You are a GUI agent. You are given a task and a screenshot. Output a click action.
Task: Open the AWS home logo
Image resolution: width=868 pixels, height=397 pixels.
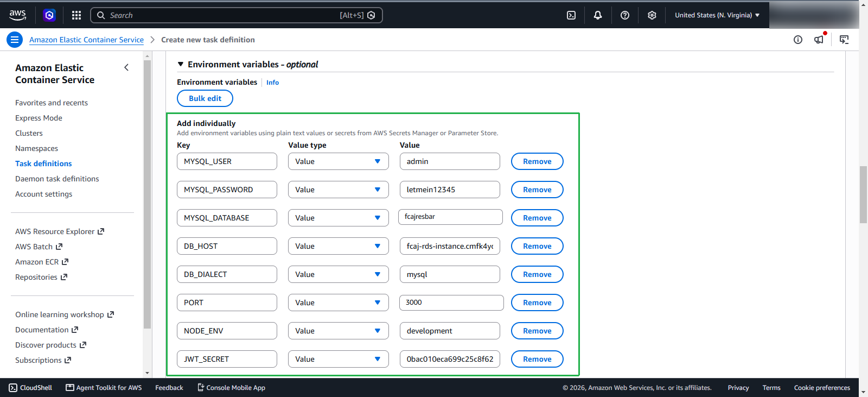17,15
